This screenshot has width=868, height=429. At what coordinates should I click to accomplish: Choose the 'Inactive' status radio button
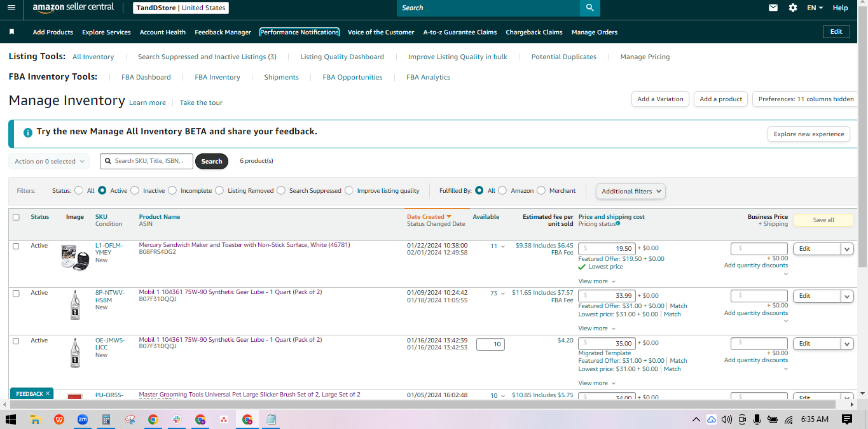[135, 190]
